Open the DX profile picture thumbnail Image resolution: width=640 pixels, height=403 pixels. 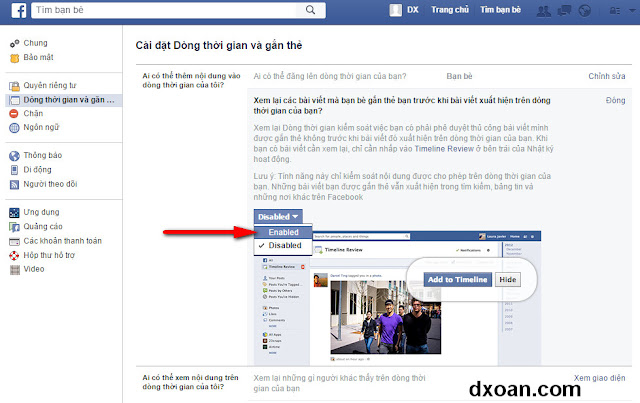pos(395,10)
